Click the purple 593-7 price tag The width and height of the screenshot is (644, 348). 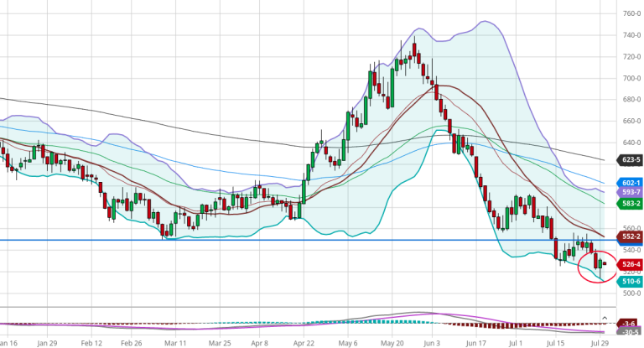(630, 192)
